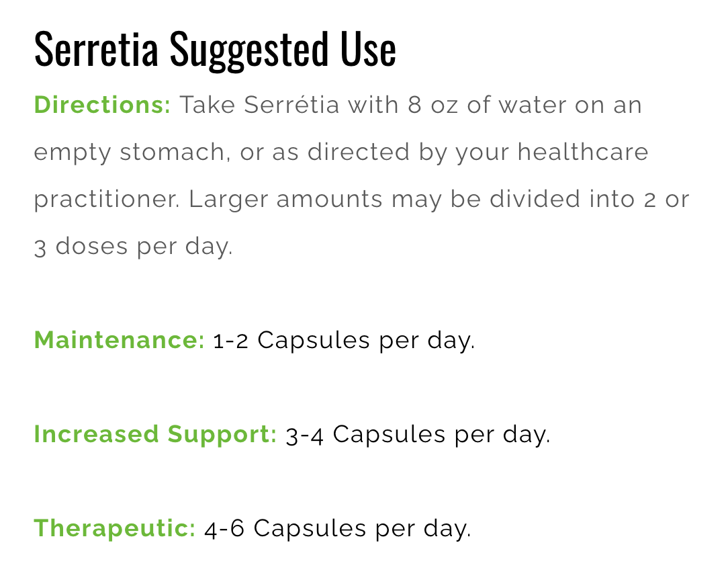The width and height of the screenshot is (728, 586).
Task: Click the "3-4 Capsules per day." text
Action: coord(418,434)
